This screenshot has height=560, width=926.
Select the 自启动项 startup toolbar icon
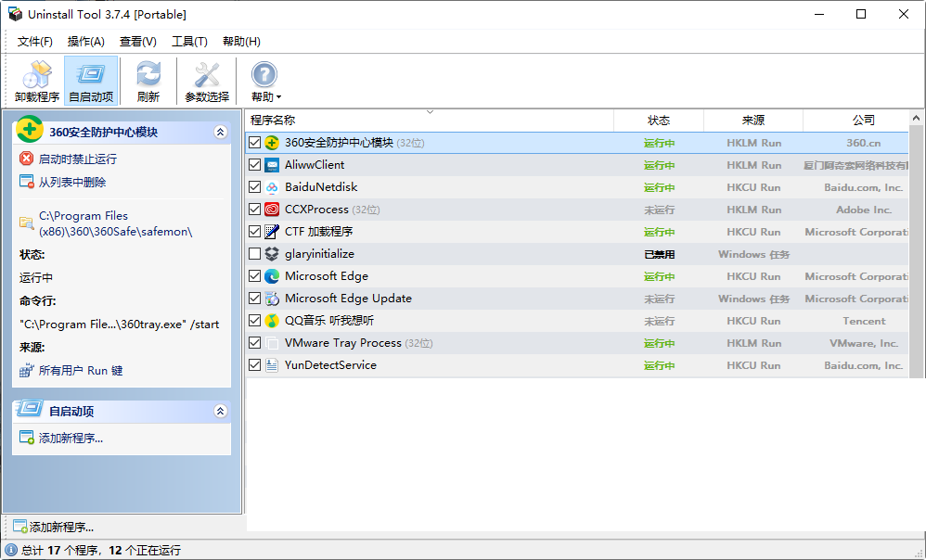pos(91,75)
